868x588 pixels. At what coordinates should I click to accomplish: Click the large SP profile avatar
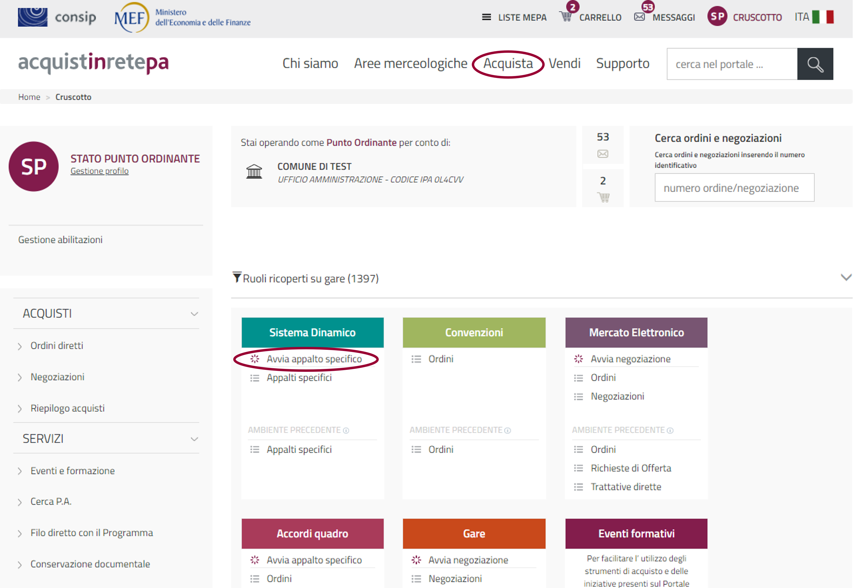pos(34,167)
